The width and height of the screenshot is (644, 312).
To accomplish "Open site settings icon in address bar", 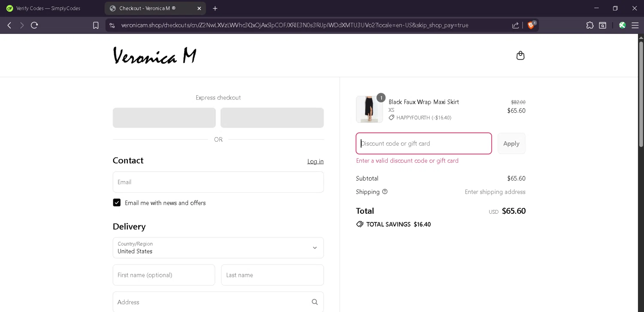I will [112, 25].
